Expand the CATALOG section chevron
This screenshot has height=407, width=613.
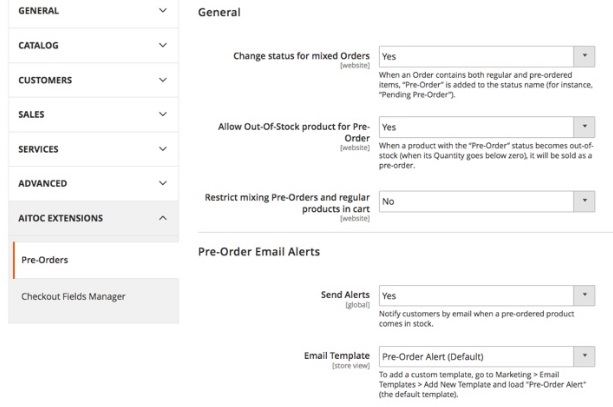[x=163, y=45]
